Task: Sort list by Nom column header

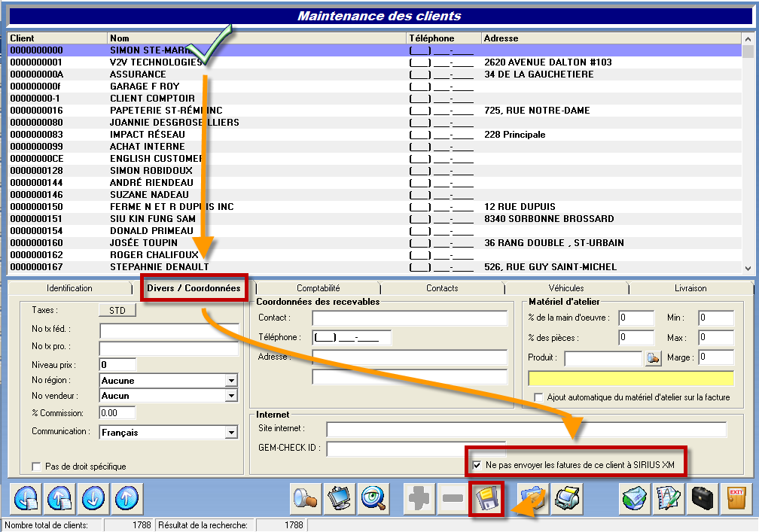Action: pos(257,38)
